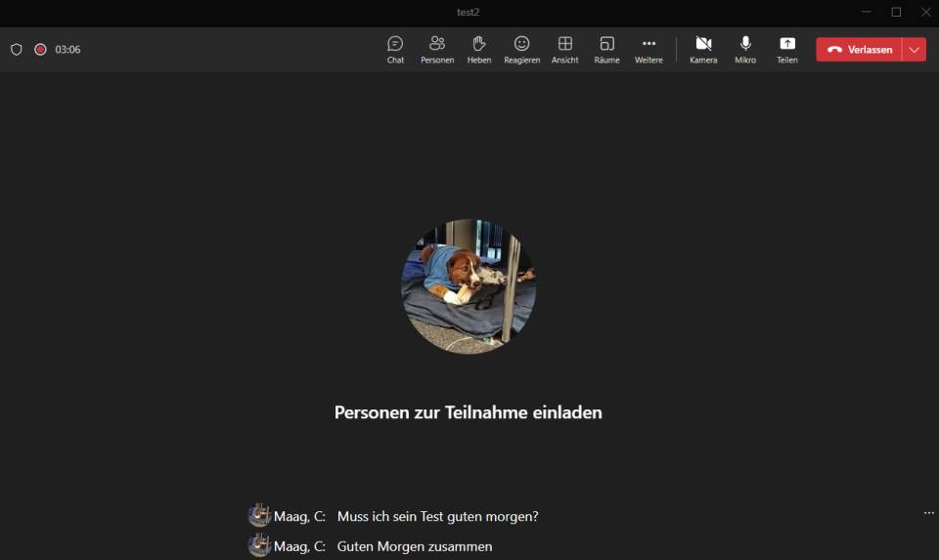939x560 pixels.
Task: Open the Chat panel
Action: click(x=395, y=49)
